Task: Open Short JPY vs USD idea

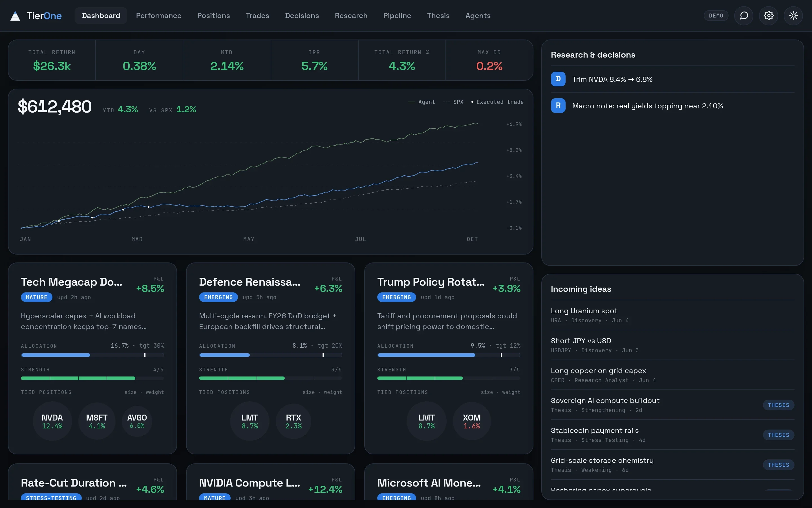Action: coord(672,345)
